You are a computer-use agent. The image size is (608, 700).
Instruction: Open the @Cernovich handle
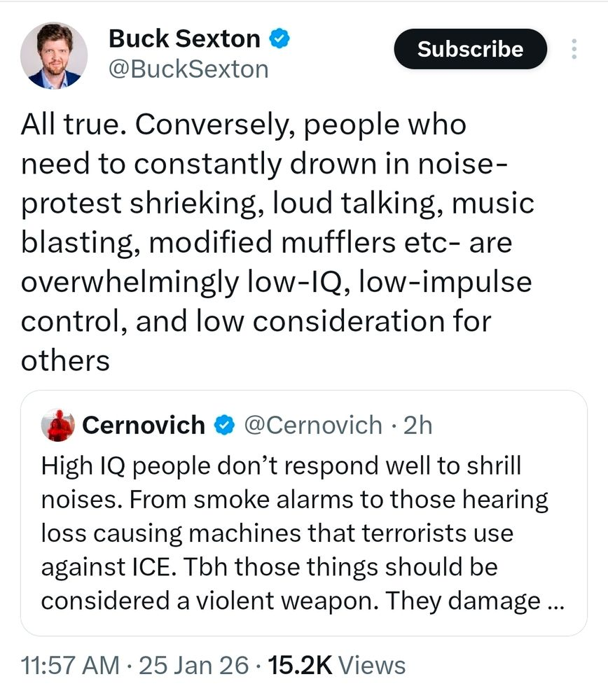pyautogui.click(x=313, y=425)
